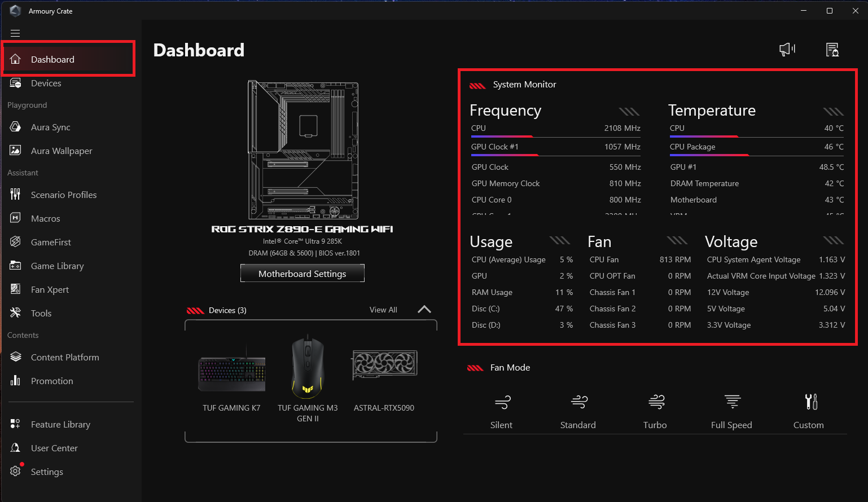Screen dimensions: 868x502
Task: Open the Game Library controller icon
Action: point(15,266)
